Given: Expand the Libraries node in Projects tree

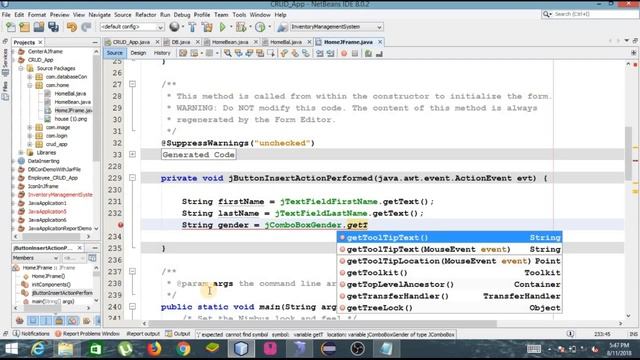Looking at the screenshot, I should [x=21, y=153].
